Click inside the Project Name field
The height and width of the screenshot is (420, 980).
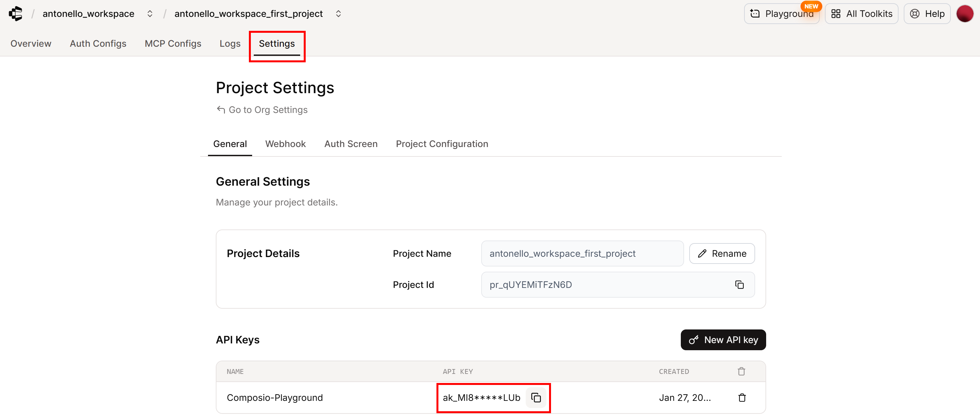pyautogui.click(x=582, y=253)
